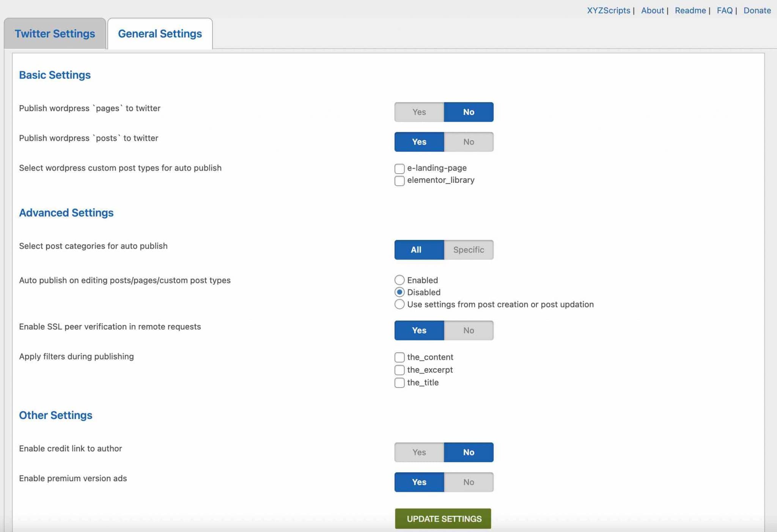Set premium version ads to No

(469, 482)
